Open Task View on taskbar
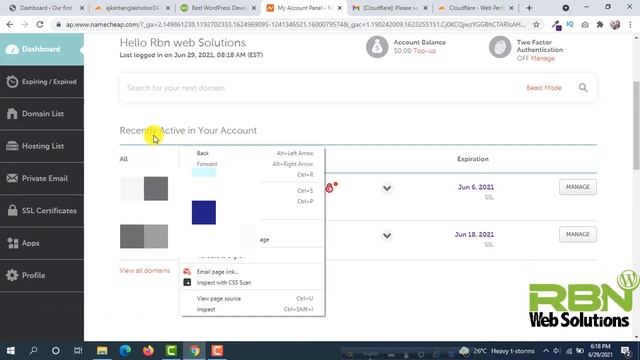Viewport: 640px width, 360px height. (78, 351)
